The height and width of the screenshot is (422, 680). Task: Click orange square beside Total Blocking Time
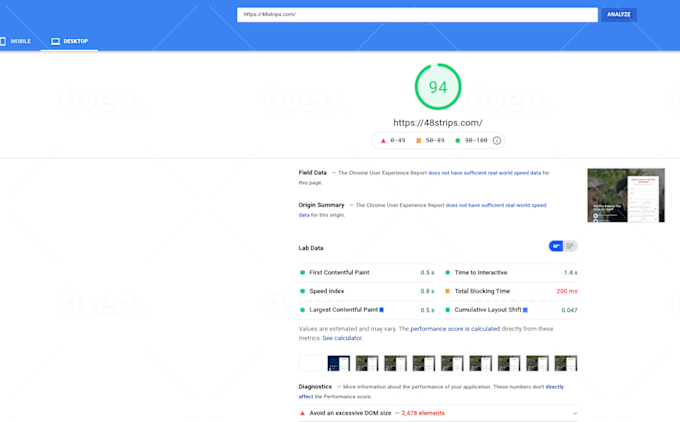click(x=448, y=291)
